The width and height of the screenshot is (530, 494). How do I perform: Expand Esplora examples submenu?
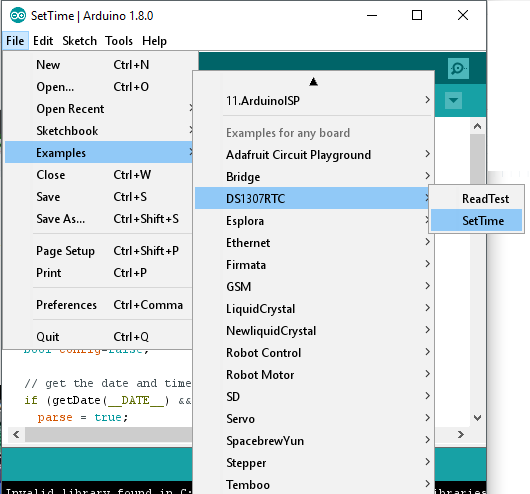coord(313,220)
